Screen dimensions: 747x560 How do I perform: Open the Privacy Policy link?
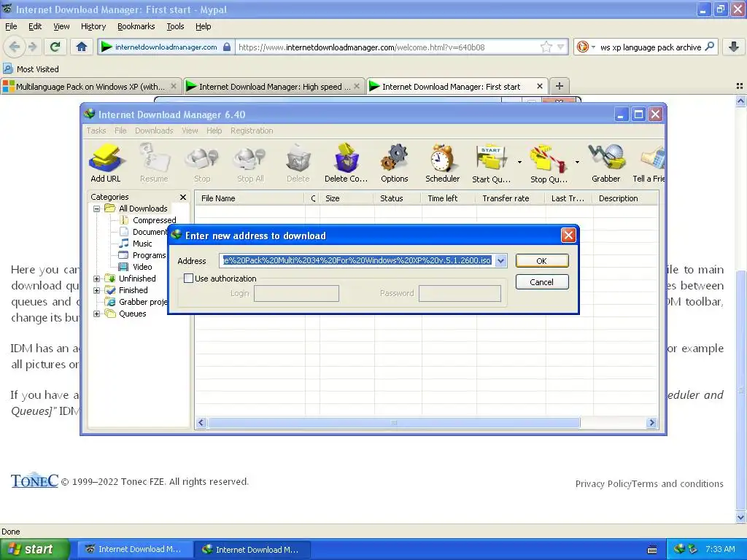point(603,483)
